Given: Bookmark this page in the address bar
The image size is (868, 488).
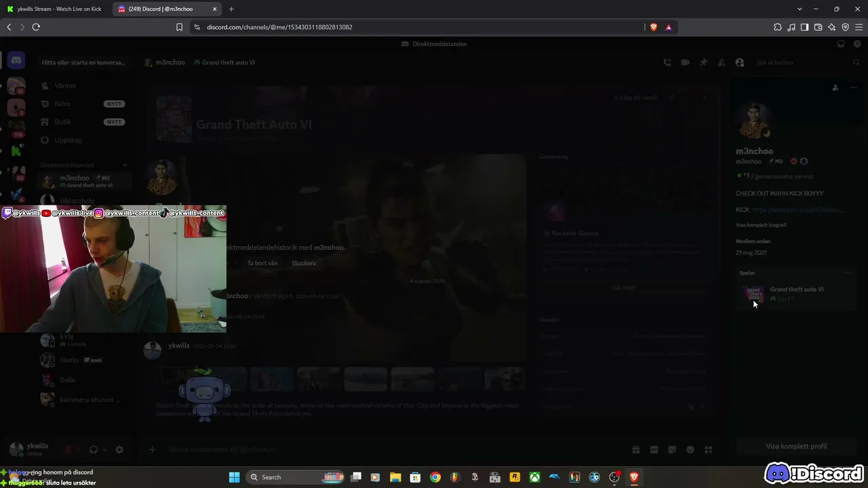Looking at the screenshot, I should 179,27.
